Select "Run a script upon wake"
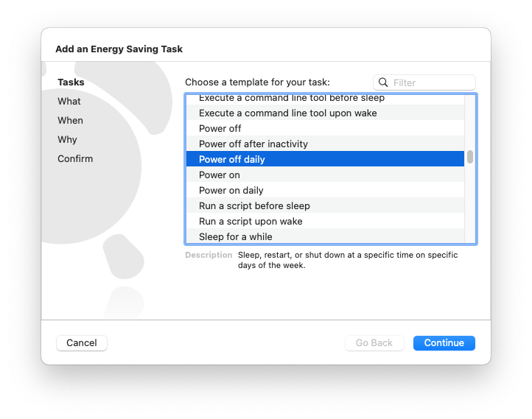This screenshot has width=532, height=419. (x=325, y=221)
